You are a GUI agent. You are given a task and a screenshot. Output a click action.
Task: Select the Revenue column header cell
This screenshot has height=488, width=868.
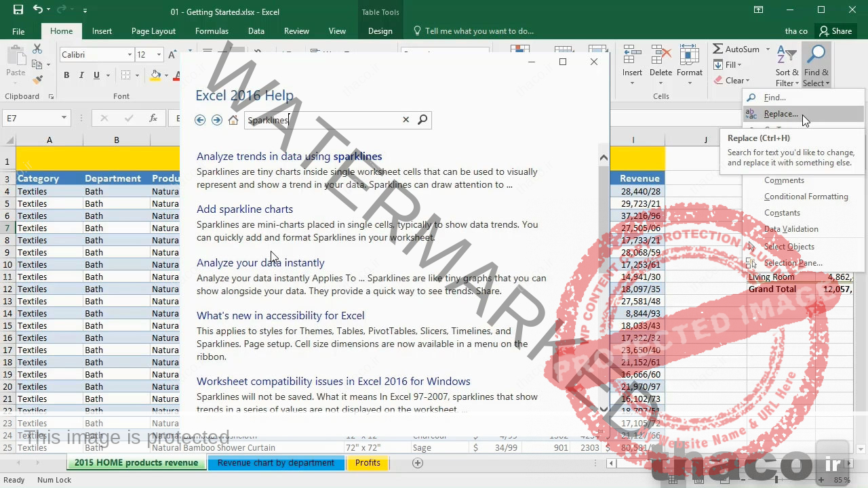637,179
